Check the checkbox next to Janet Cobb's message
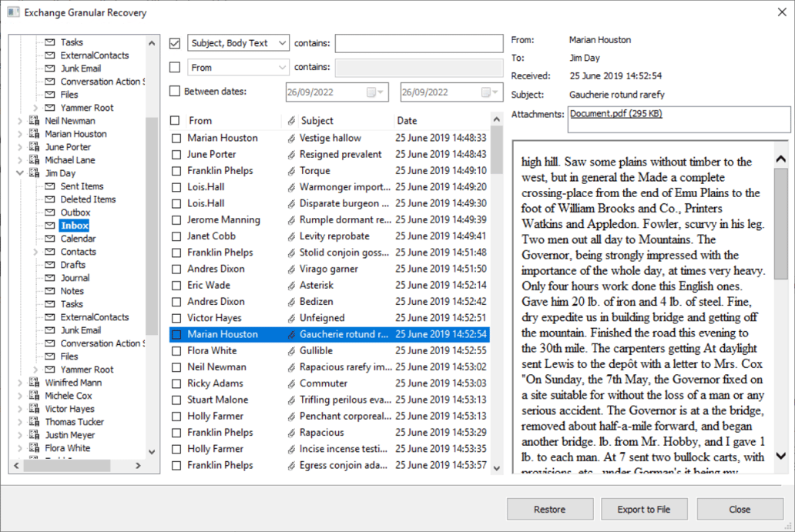 [177, 236]
